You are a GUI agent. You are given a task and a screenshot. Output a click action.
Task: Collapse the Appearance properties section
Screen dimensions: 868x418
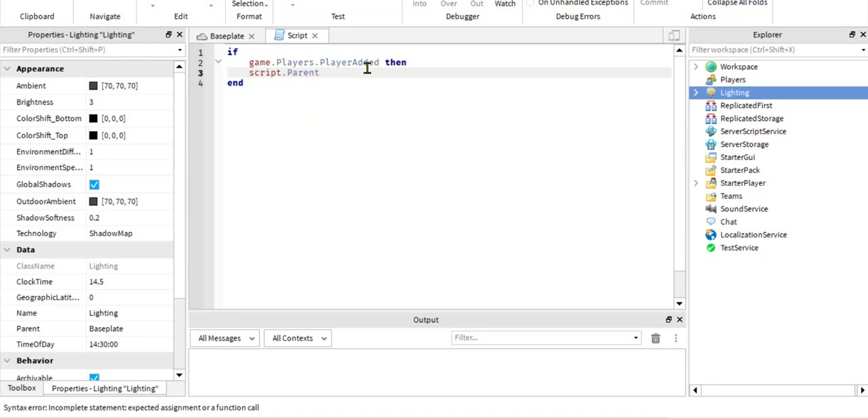pos(7,69)
